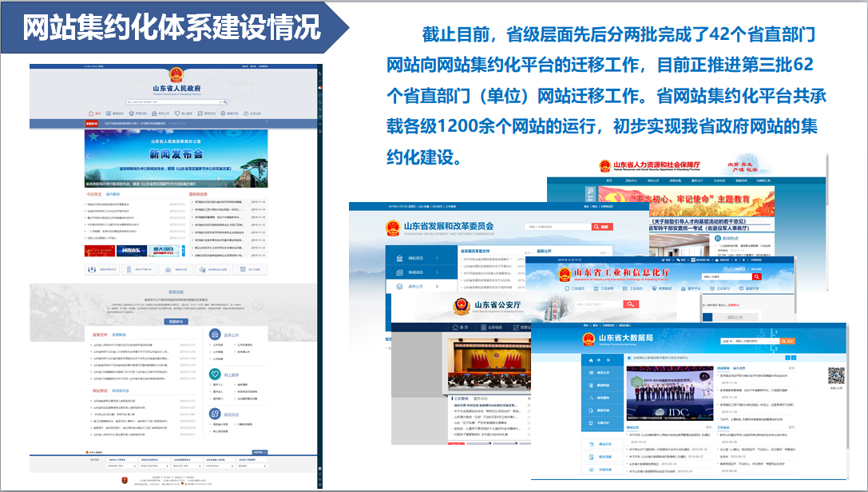Viewport: 868px width, 492px height.
Task: Open the round 政民互动 icon
Action: tap(215, 414)
